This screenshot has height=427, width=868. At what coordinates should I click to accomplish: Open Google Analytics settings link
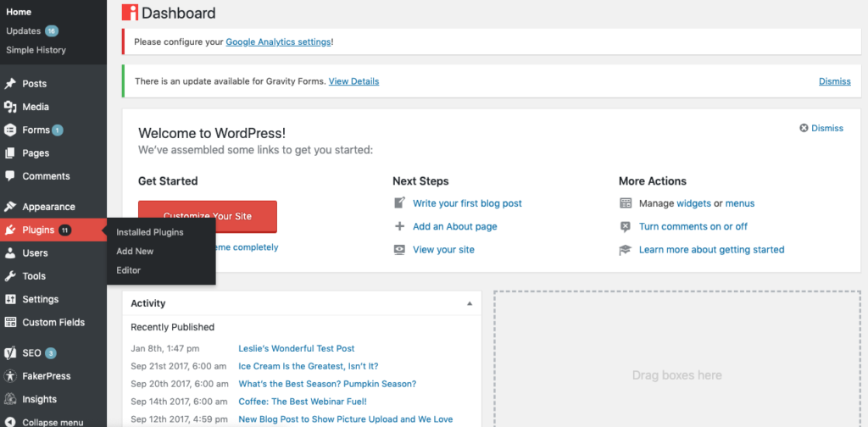(x=278, y=42)
